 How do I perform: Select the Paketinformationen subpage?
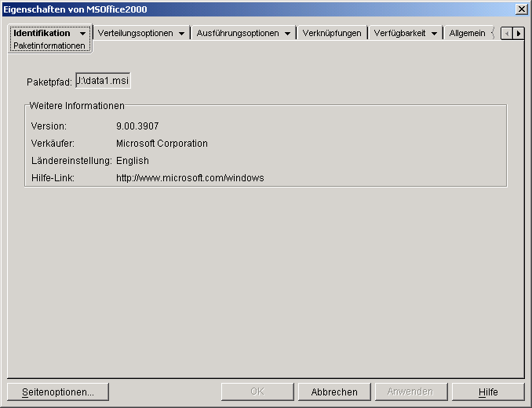pyautogui.click(x=49, y=46)
